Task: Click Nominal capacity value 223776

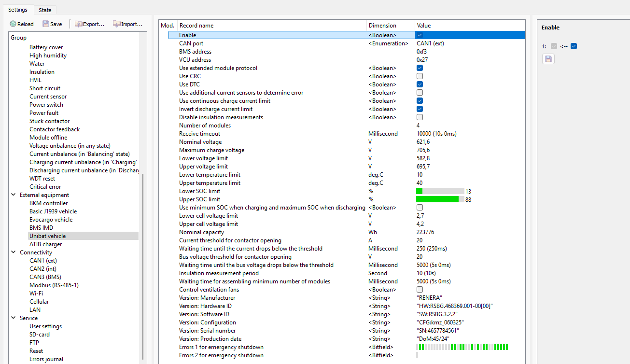Action: tap(425, 232)
